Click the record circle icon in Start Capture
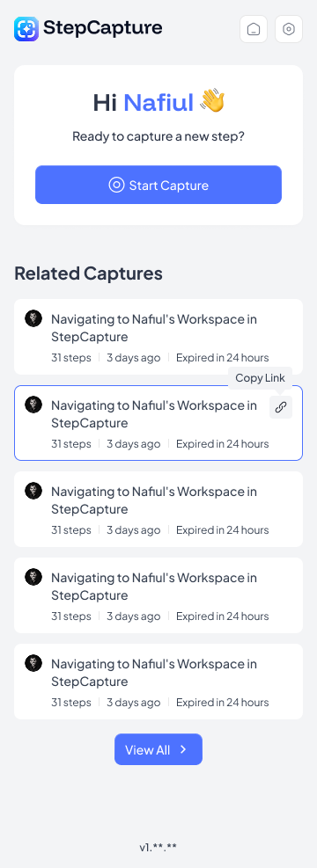The width and height of the screenshot is (317, 868). [x=116, y=185]
